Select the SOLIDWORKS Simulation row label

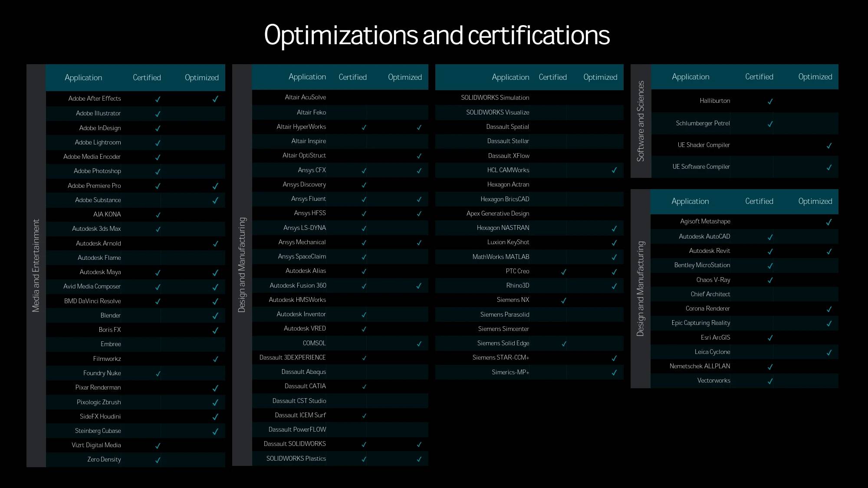495,98
